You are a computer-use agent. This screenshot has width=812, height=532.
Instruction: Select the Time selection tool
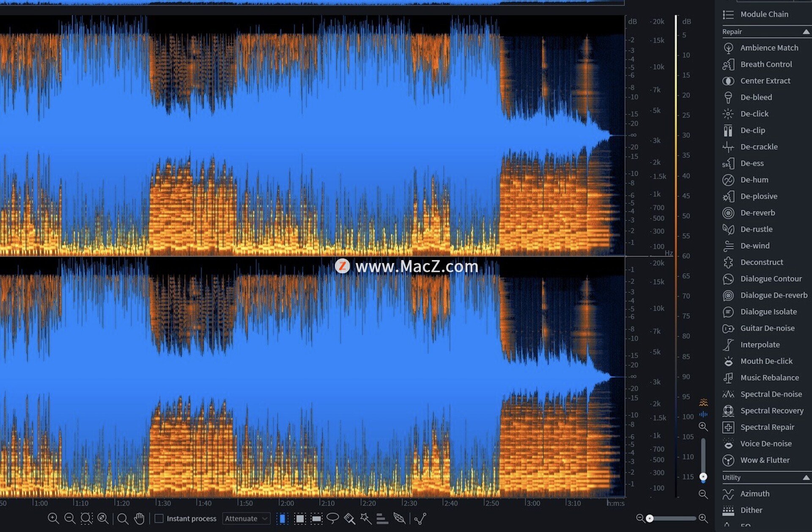[283, 518]
